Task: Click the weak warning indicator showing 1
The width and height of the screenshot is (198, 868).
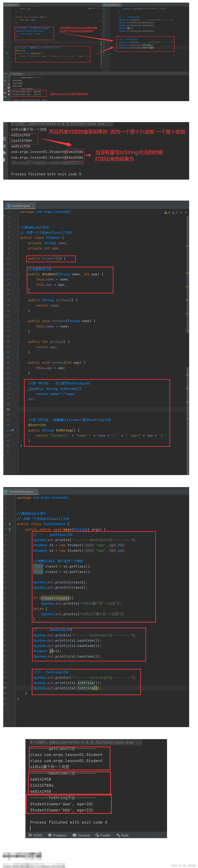Action: [x=174, y=212]
